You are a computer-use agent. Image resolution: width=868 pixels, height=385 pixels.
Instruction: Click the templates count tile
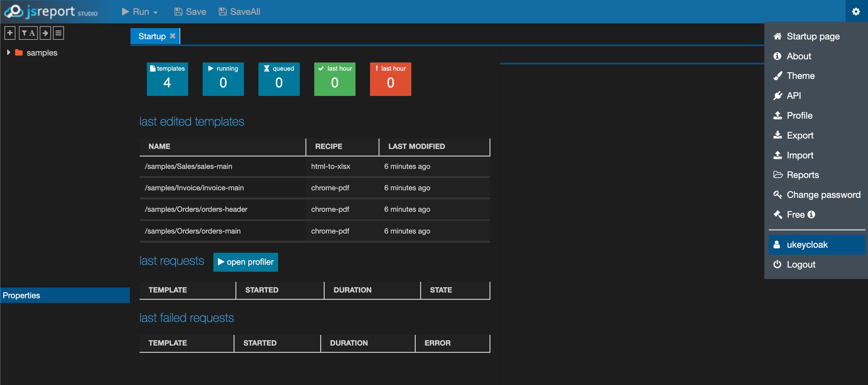[x=167, y=79]
